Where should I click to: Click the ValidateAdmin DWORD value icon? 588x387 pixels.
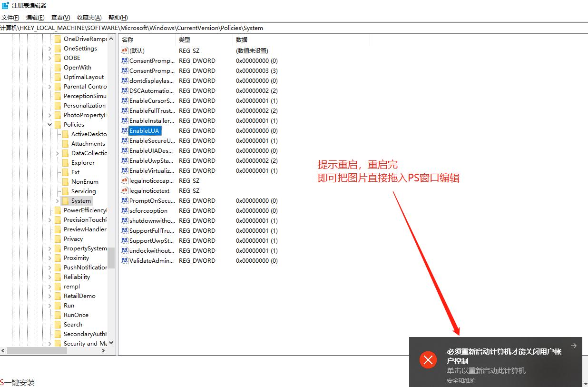tap(125, 260)
